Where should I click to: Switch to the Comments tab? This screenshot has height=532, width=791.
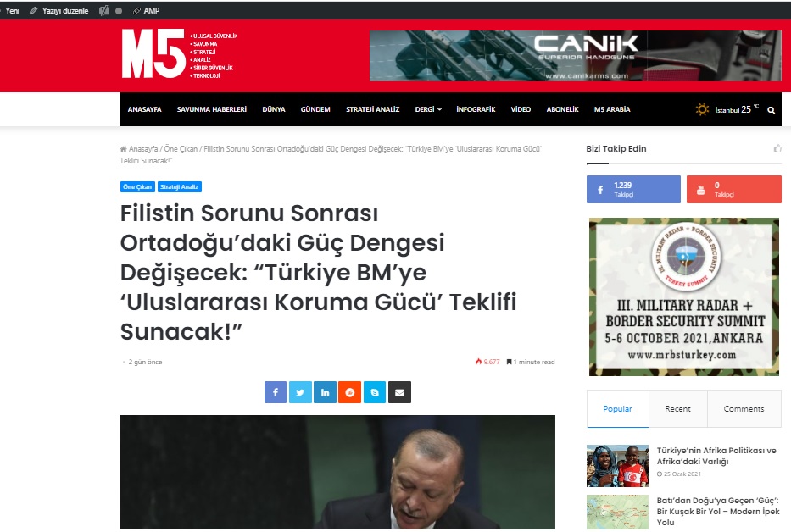tap(744, 409)
